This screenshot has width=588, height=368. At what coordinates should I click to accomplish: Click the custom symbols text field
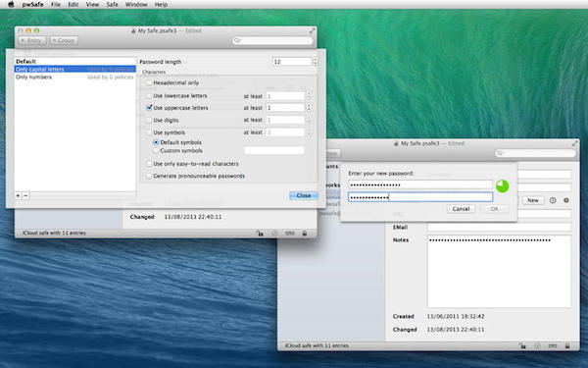point(274,150)
